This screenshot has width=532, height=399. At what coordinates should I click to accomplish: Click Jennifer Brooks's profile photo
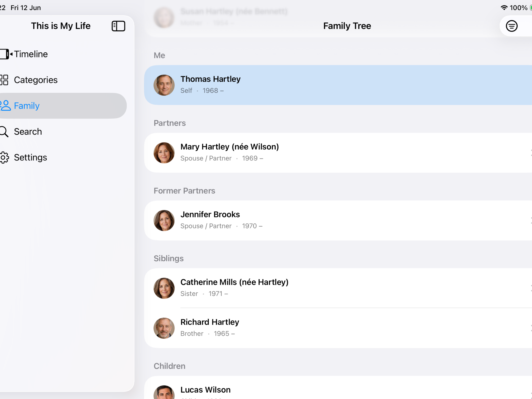(x=164, y=220)
